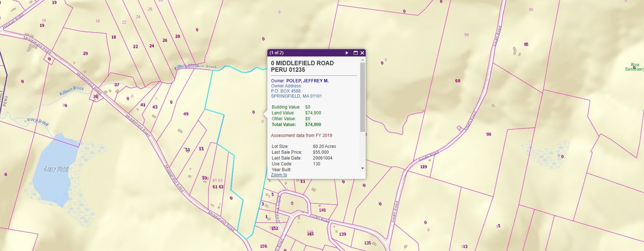Click the Zoom to link
The width and height of the screenshot is (644, 251).
click(x=279, y=175)
